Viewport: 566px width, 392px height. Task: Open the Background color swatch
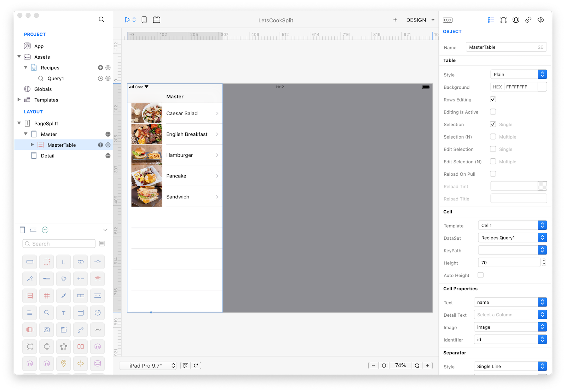pos(542,87)
